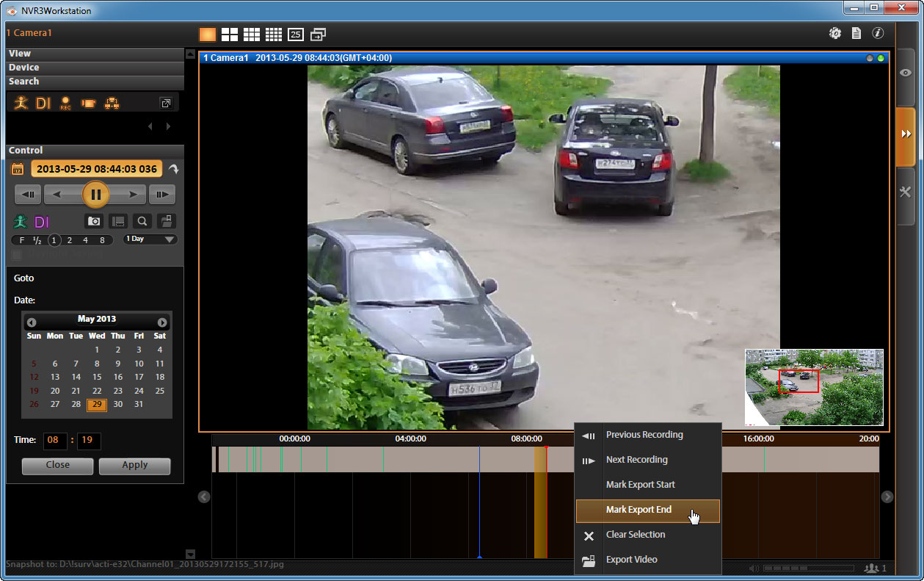The width and height of the screenshot is (924, 581).
Task: Select the motion search person icon
Action: [x=21, y=103]
